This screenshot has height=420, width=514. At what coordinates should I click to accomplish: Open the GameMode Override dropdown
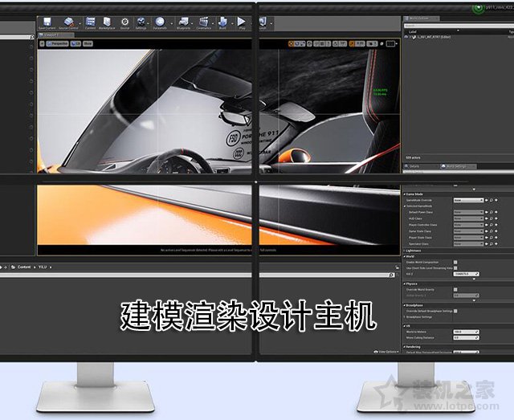coord(468,200)
